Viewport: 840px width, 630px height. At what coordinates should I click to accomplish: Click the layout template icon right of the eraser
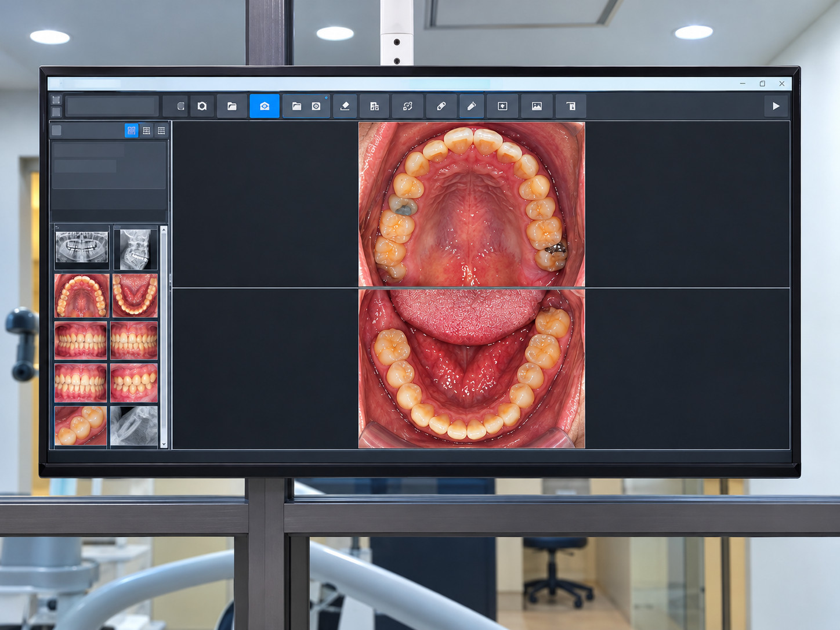(375, 106)
